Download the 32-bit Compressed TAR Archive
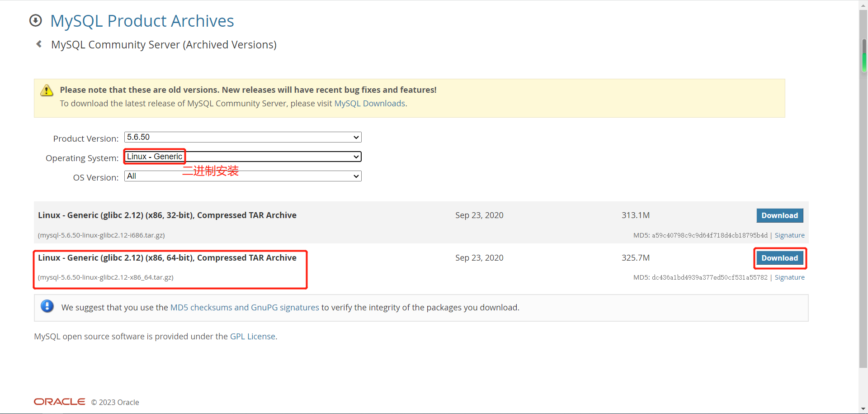Image resolution: width=868 pixels, height=414 pixels. tap(779, 215)
